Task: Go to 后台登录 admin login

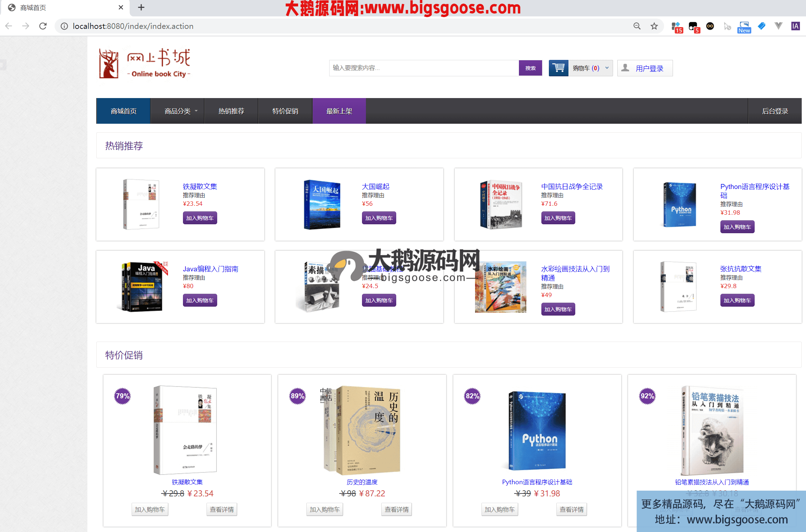Action: [x=775, y=111]
